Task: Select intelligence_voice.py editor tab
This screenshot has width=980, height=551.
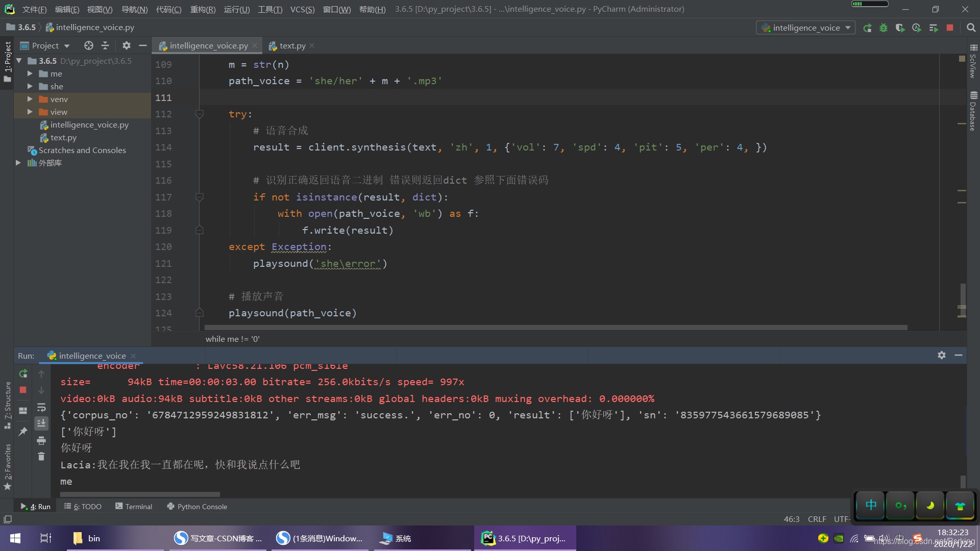Action: [x=209, y=45]
